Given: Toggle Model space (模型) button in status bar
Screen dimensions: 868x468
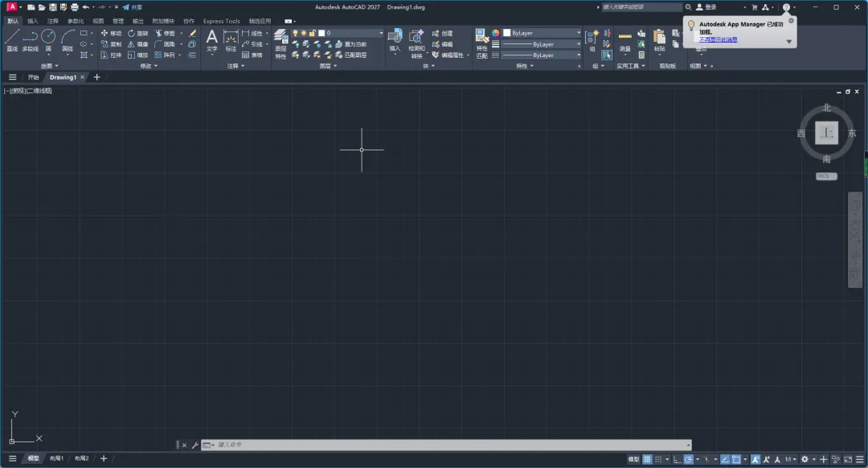Looking at the screenshot, I should pos(633,459).
